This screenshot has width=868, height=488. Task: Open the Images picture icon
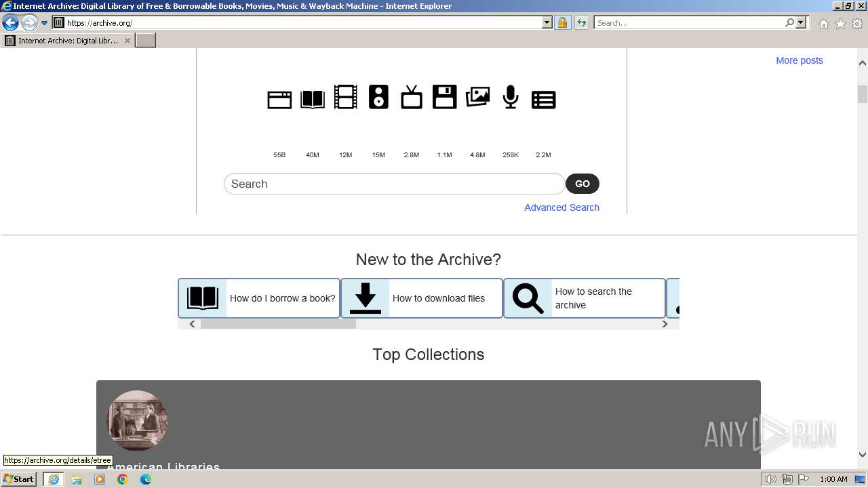click(x=478, y=97)
